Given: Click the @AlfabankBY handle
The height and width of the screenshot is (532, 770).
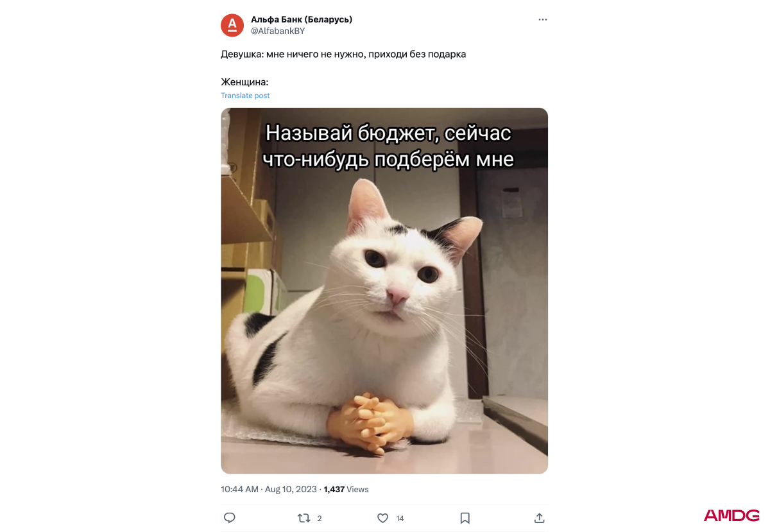Looking at the screenshot, I should click(x=278, y=31).
